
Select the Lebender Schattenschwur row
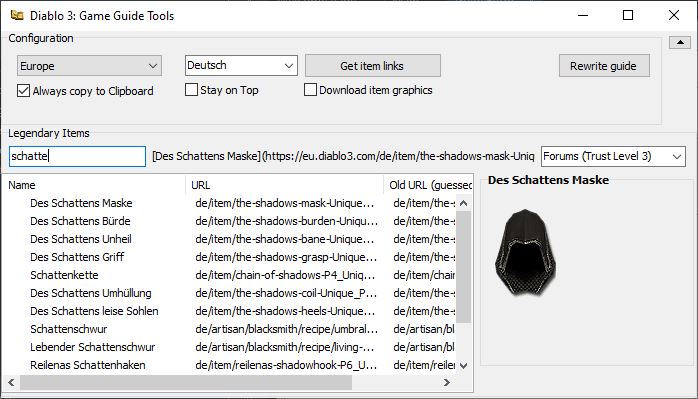click(93, 347)
